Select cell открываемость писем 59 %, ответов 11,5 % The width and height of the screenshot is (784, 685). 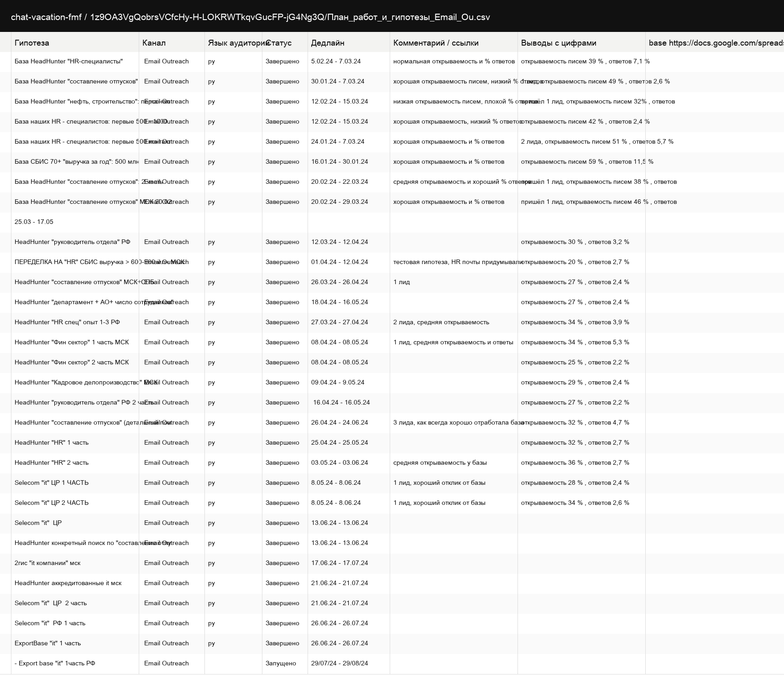(x=587, y=161)
